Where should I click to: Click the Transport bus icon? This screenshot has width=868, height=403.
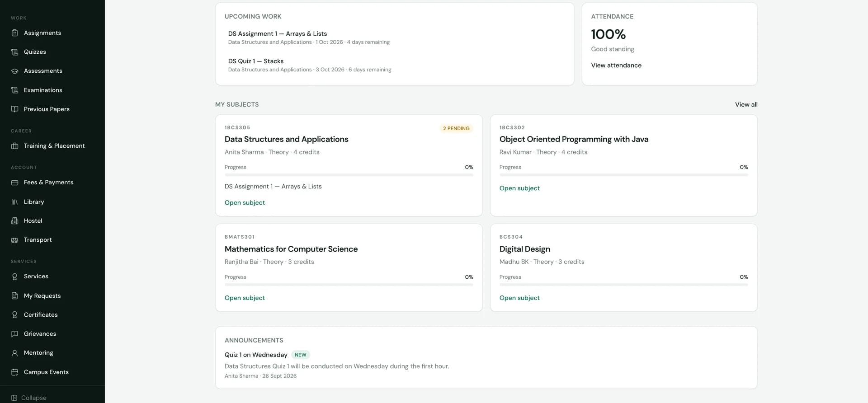14,240
